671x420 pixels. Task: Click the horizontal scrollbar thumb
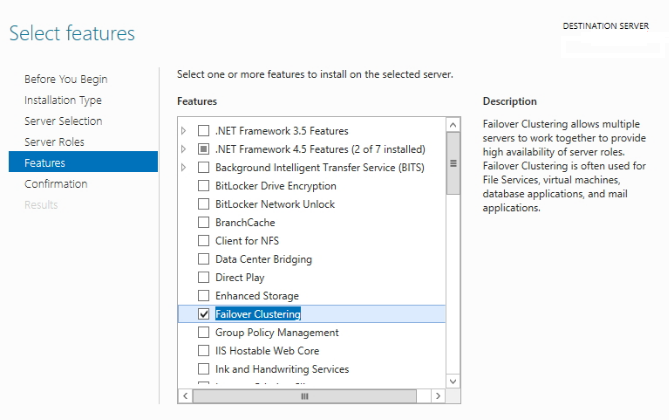(x=305, y=396)
